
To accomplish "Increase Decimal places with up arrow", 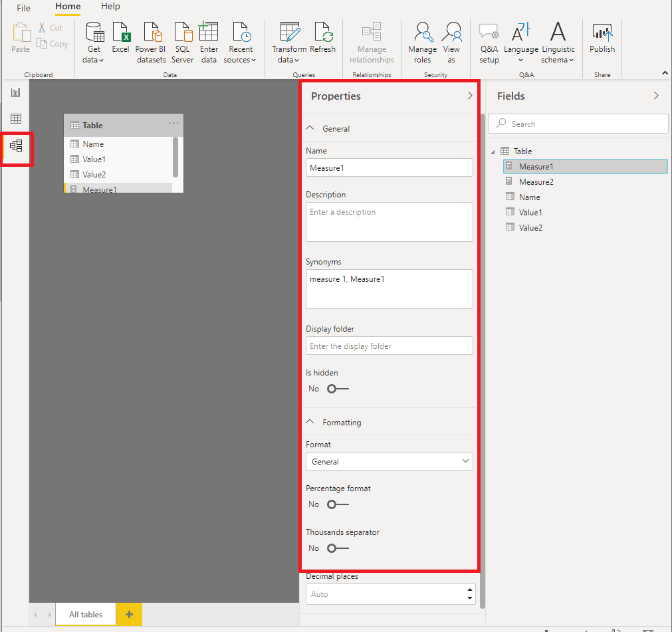I will (470, 589).
